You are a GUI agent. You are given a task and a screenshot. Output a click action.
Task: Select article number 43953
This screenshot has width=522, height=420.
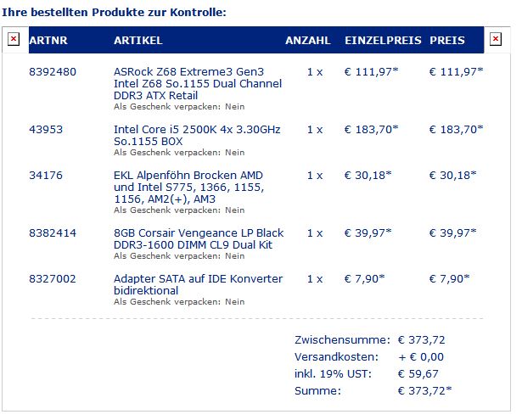pyautogui.click(x=46, y=130)
